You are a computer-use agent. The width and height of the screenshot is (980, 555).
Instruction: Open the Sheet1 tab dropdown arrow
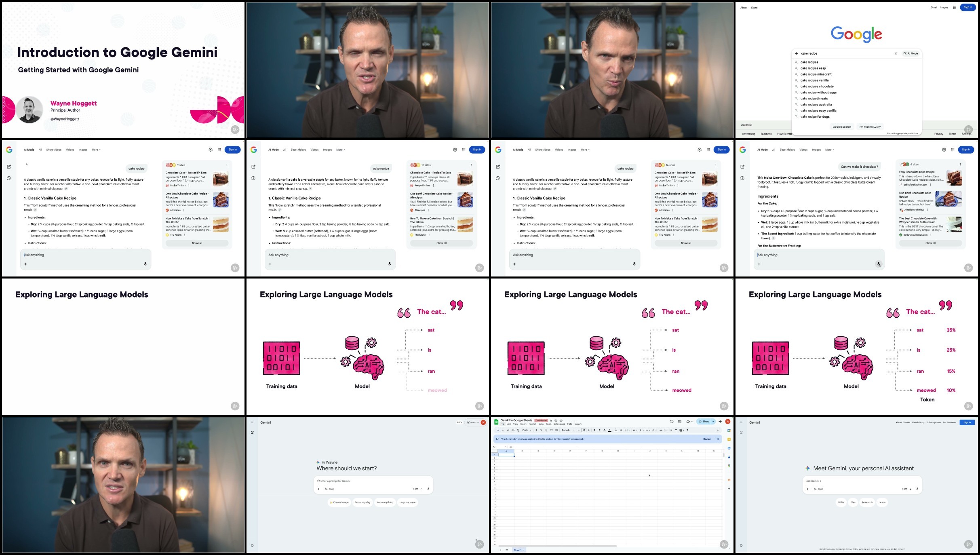point(524,550)
